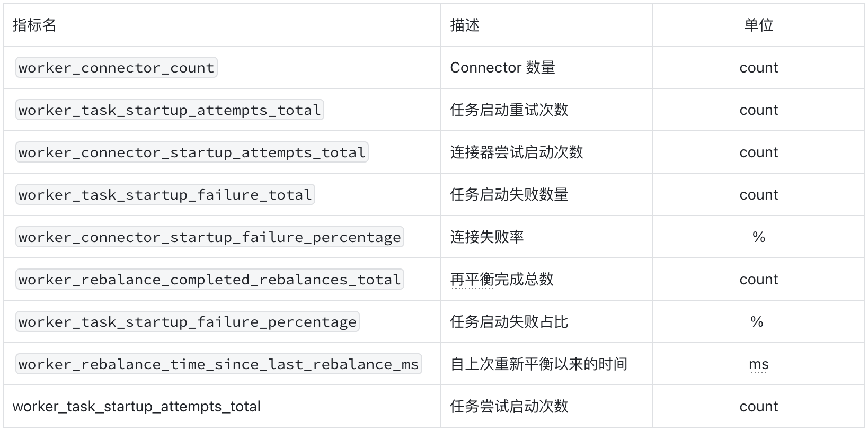Viewport: 868px width, 431px height.
Task: Select worker_task_startup_failure_total code tag
Action: [x=165, y=194]
